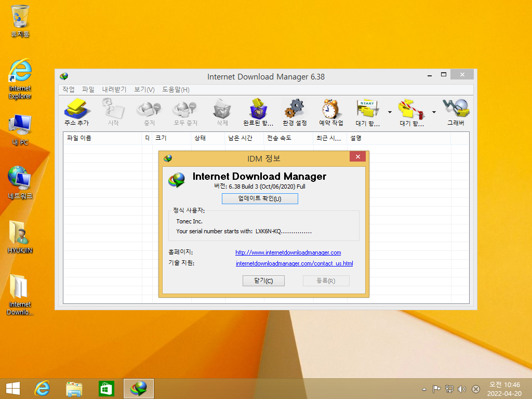Sort by the 남은 시간 column header

coord(244,138)
